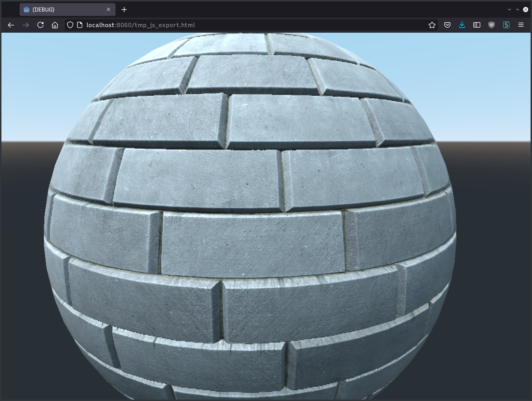This screenshot has height=401, width=532.
Task: List all tabs dropdown arrow
Action: (509, 10)
